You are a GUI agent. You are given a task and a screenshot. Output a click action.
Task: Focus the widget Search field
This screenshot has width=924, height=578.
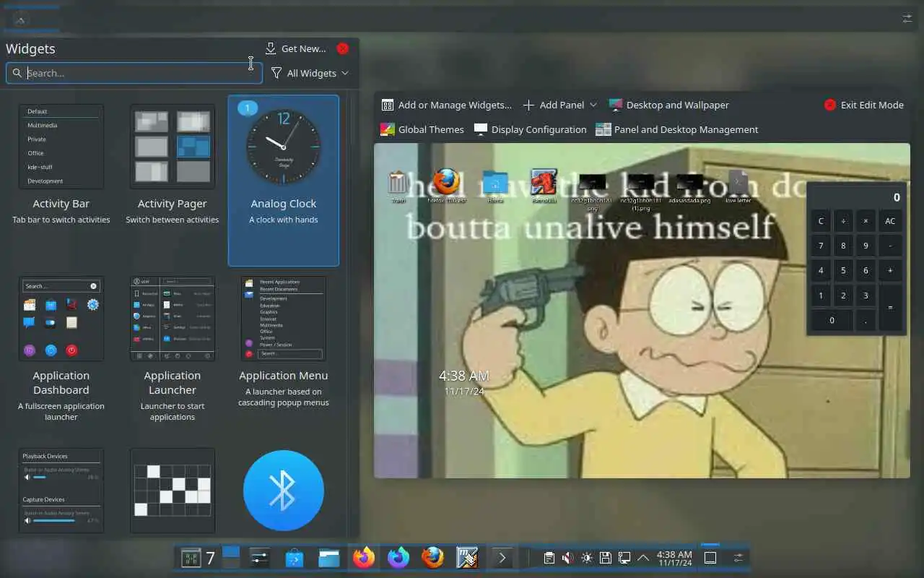tap(134, 73)
